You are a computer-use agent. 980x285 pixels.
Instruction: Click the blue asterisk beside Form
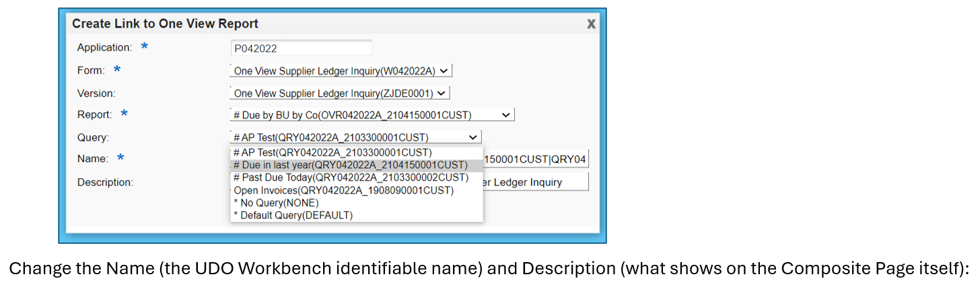coord(117,69)
